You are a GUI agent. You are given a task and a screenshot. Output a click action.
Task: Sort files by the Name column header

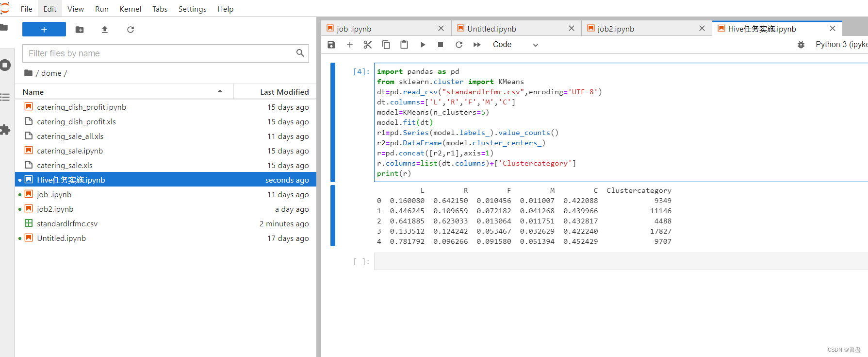point(124,92)
